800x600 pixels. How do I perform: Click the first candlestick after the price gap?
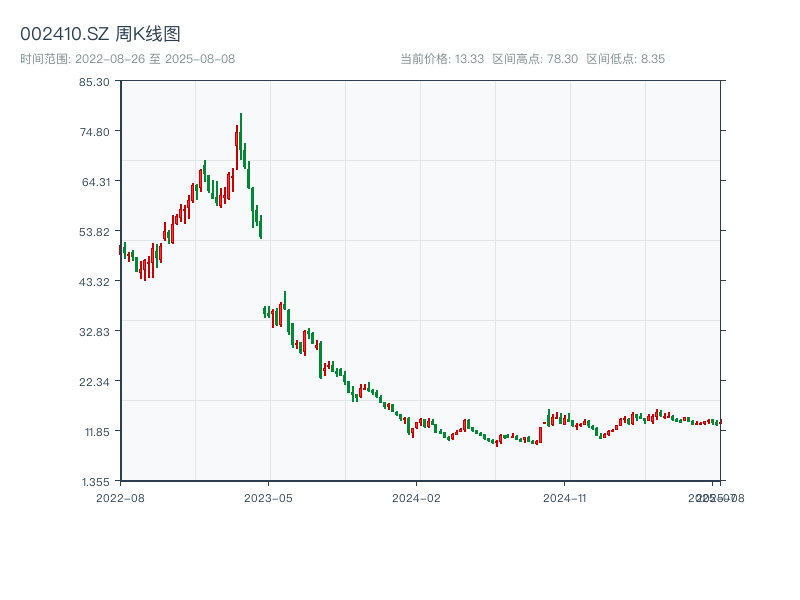(x=264, y=312)
